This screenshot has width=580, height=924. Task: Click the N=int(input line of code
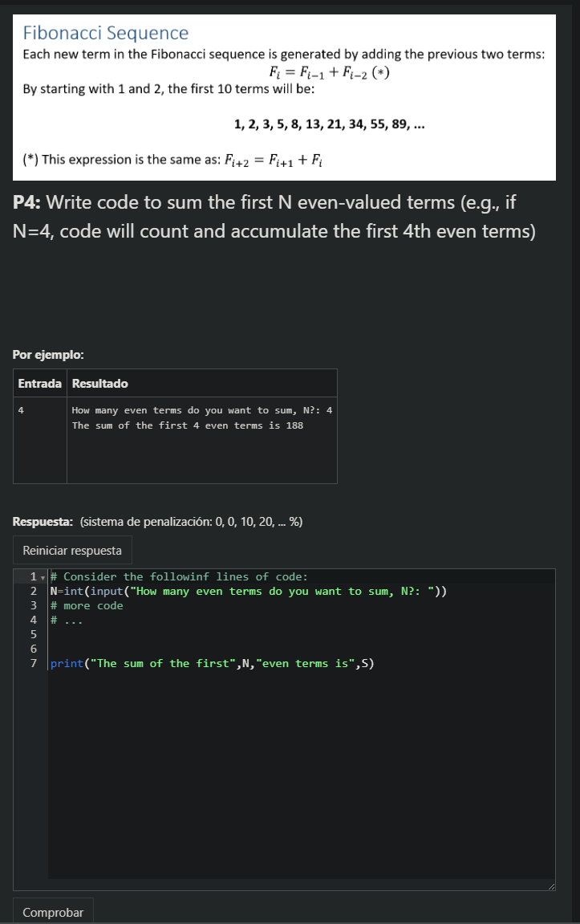click(x=249, y=591)
